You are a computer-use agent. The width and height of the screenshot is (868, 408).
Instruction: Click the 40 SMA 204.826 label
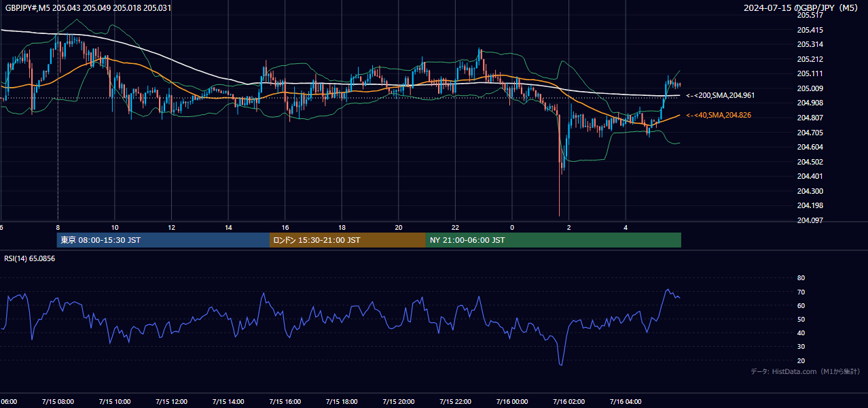click(718, 116)
